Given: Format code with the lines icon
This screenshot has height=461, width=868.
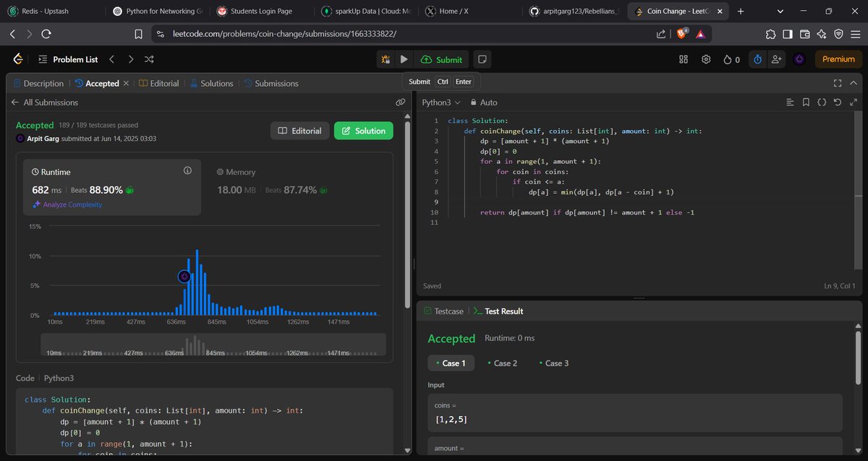Looking at the screenshot, I should (x=790, y=103).
